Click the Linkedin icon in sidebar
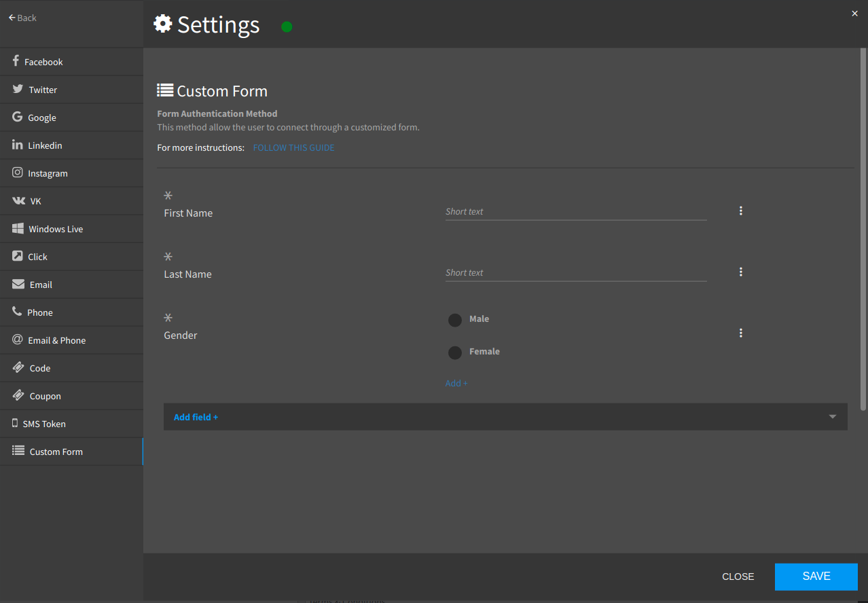This screenshot has width=868, height=603. click(17, 145)
